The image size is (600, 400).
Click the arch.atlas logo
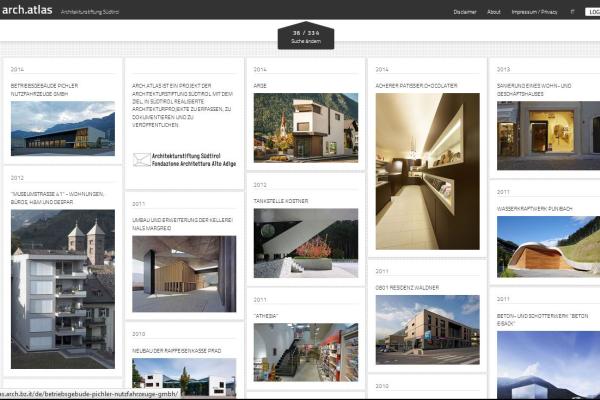[26, 10]
